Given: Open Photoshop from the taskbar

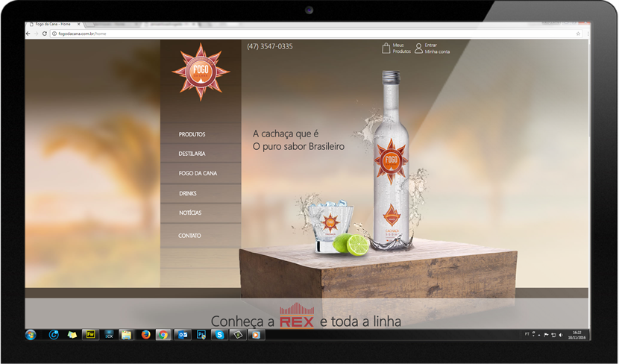Looking at the screenshot, I should 201,335.
